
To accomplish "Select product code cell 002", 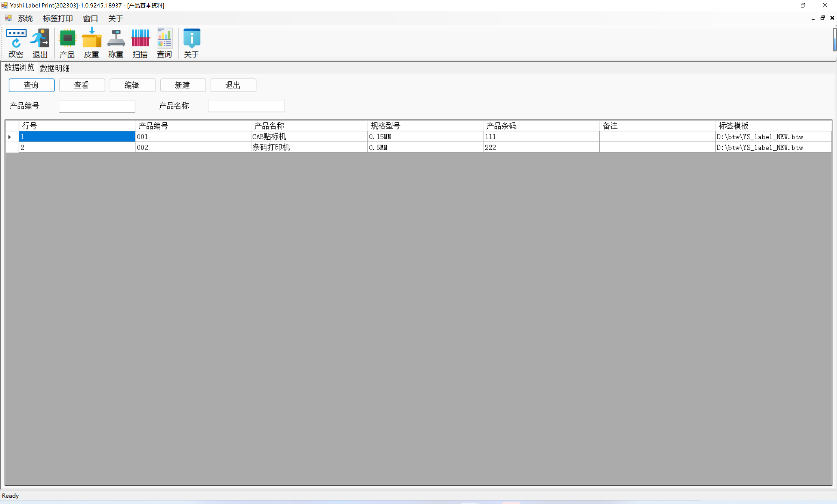I will [x=193, y=147].
